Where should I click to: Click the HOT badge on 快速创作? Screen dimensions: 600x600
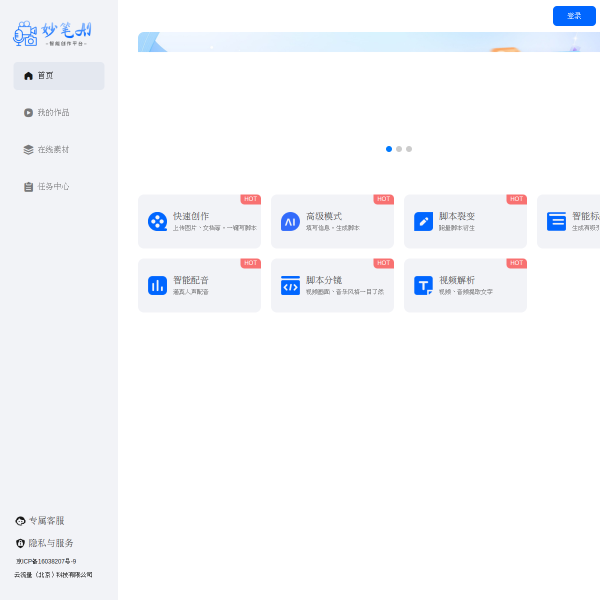[x=250, y=199]
